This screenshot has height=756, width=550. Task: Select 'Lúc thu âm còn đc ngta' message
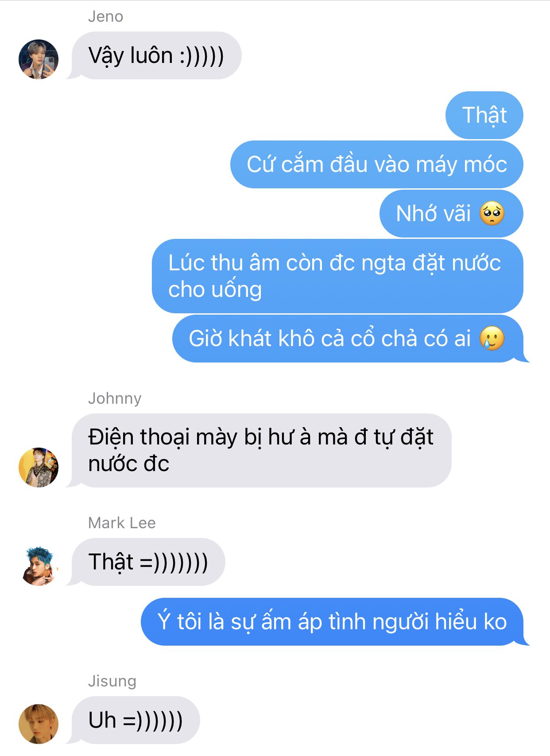coord(337,276)
